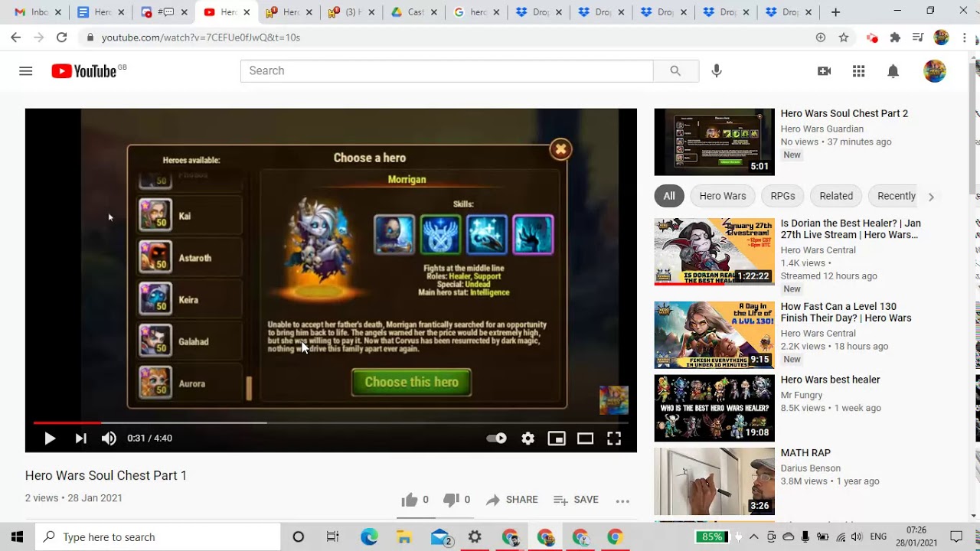Open the YouTube account avatar menu
The width and height of the screenshot is (980, 551).
click(x=935, y=71)
